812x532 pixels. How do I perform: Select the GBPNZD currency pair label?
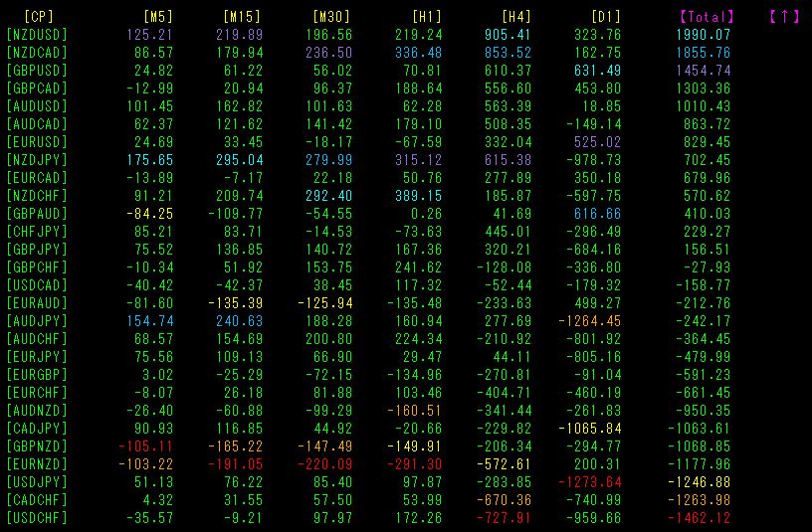37,446
